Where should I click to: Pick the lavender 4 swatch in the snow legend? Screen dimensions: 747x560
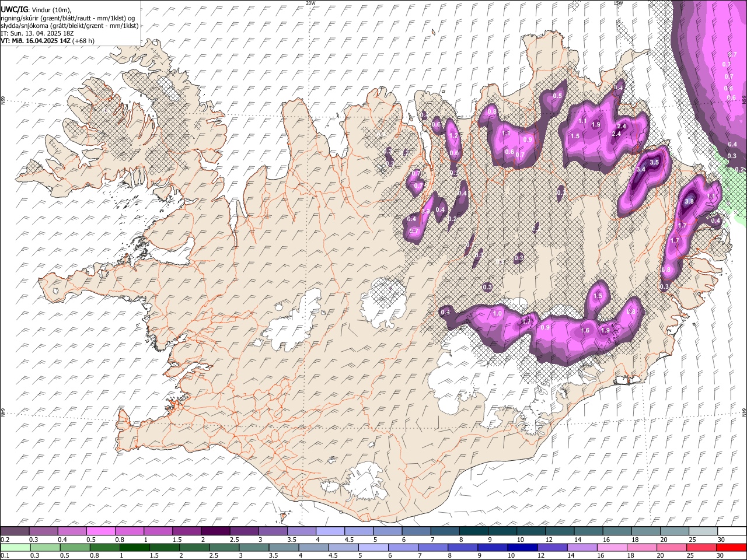[x=330, y=531]
